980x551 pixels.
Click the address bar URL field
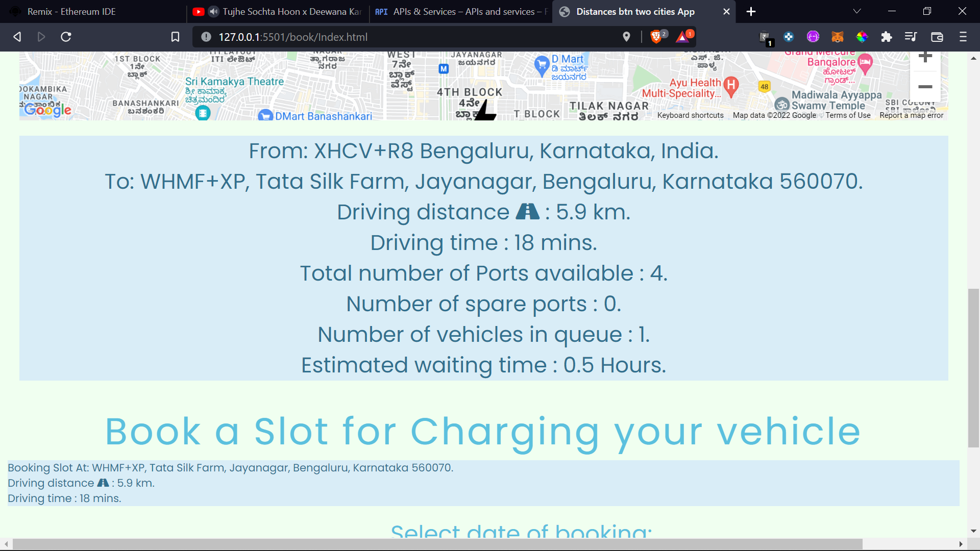pyautogui.click(x=408, y=37)
